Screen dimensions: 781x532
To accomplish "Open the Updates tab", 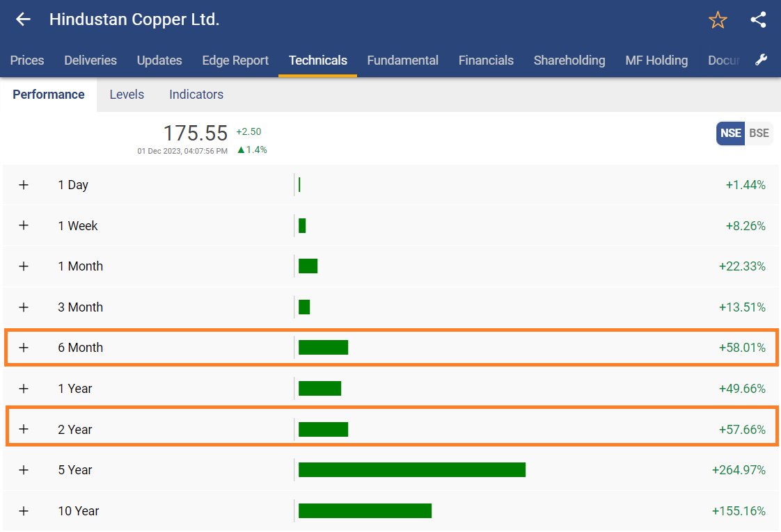I will [159, 61].
